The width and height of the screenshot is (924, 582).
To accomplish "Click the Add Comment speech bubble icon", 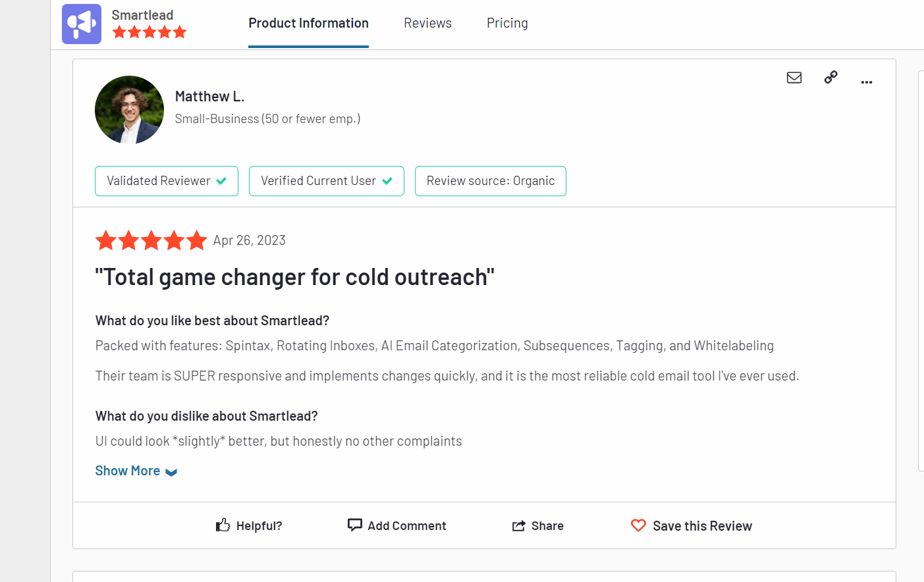I will point(355,525).
